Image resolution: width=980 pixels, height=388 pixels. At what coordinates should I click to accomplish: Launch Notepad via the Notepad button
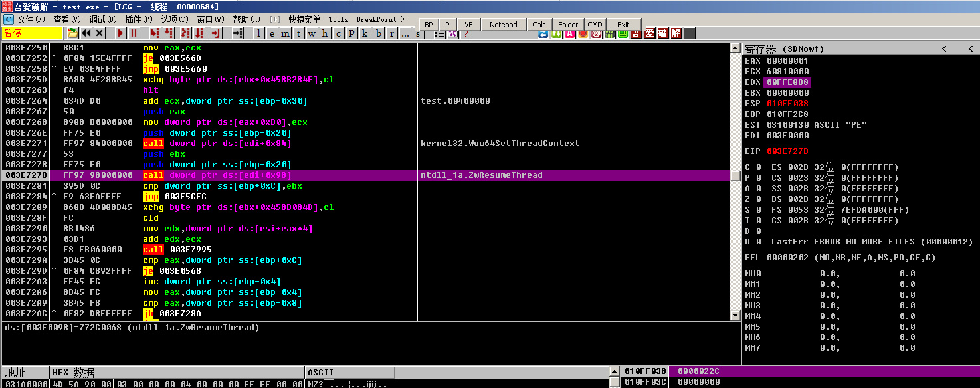coord(503,25)
